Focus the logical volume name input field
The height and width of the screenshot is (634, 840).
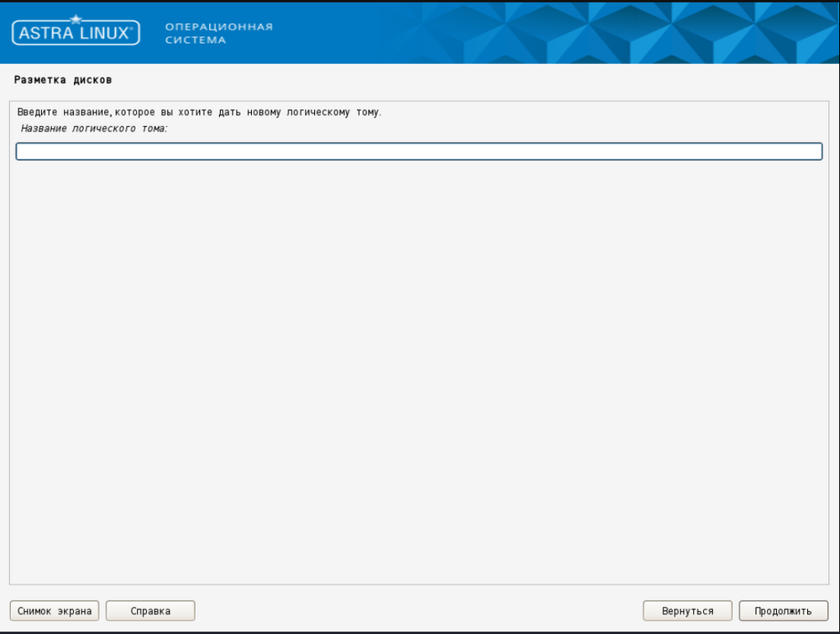pos(418,151)
